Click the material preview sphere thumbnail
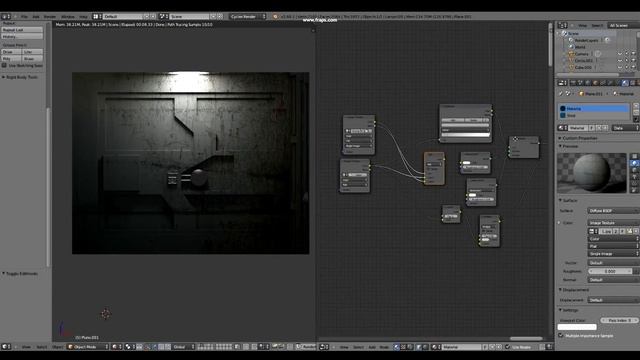 pyautogui.click(x=591, y=173)
